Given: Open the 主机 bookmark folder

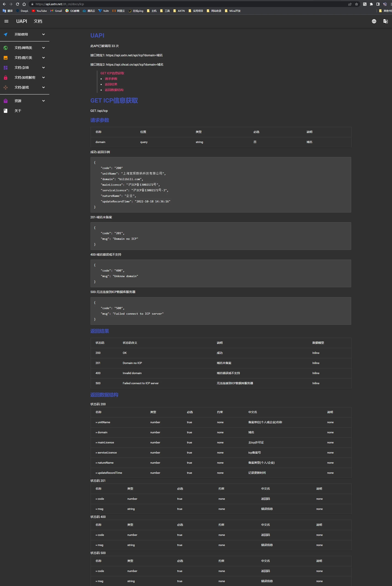Looking at the screenshot, I should tap(152, 11).
